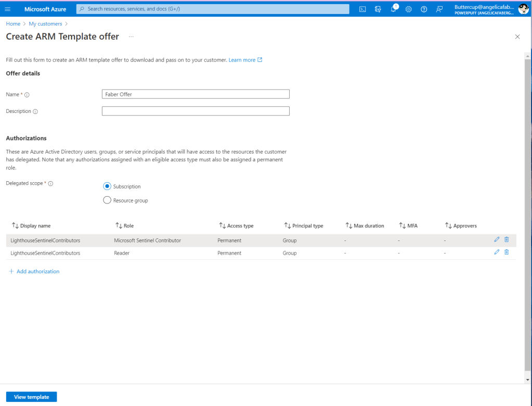Go to Home in breadcrumb

(13, 24)
